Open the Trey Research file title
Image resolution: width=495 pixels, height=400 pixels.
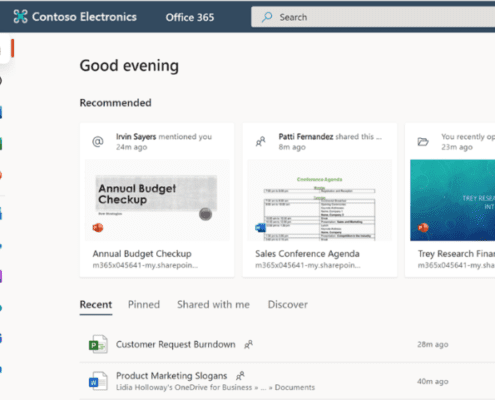pos(456,254)
